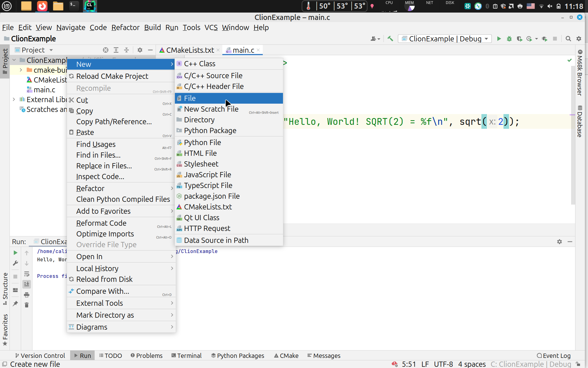Open the Terminal tool window button

coord(187,355)
